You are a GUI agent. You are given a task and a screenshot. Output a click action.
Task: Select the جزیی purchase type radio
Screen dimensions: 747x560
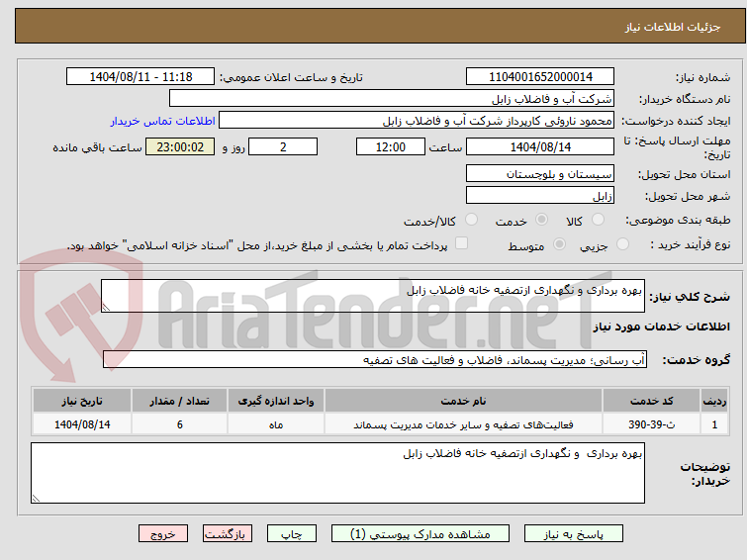[622, 244]
